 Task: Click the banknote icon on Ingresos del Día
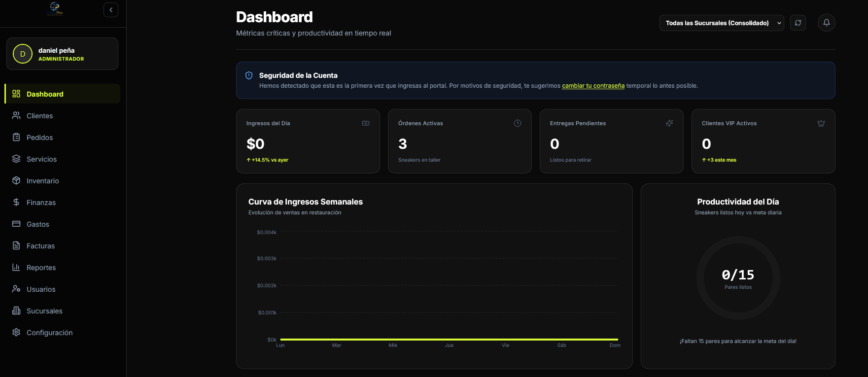(366, 123)
